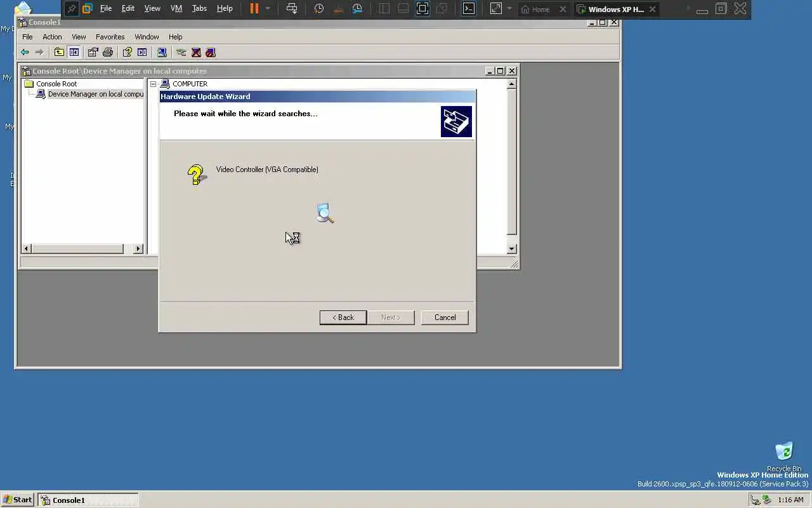Click the Scan for hardware changes icon
This screenshot has height=508, width=812.
pos(162,53)
